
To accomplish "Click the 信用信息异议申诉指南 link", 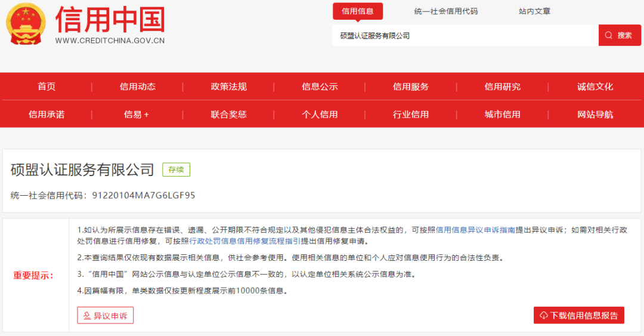I will coord(475,230).
